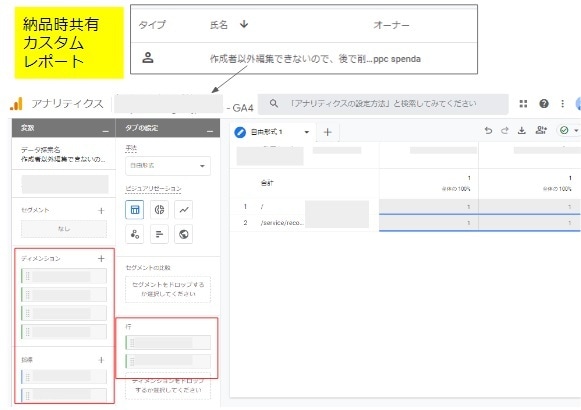This screenshot has width=581, height=410.
Task: Click the オーナー column header
Action: 391,25
